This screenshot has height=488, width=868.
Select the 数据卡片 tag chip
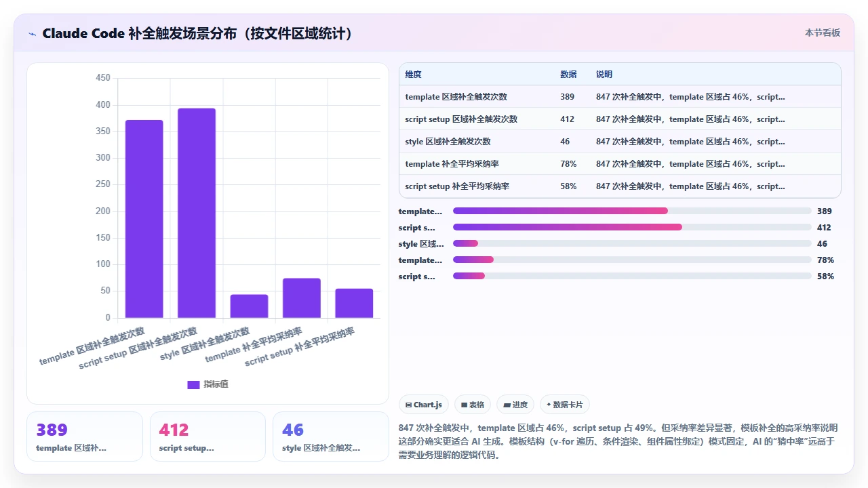(x=565, y=405)
